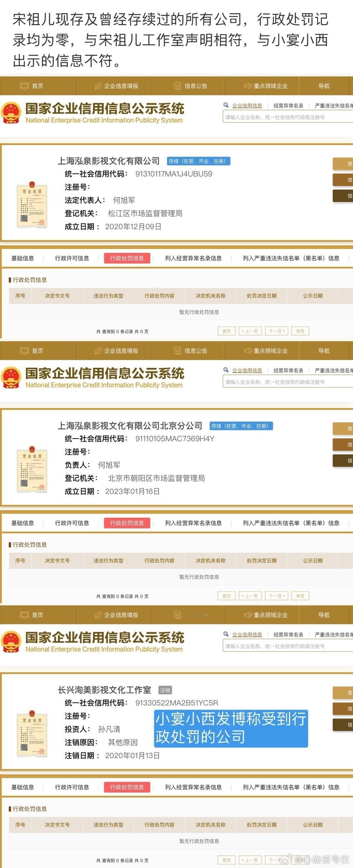Open 导航 nav item above 上海泓泉 head-office page
Viewport: 353px width, 868px height.
tap(324, 86)
